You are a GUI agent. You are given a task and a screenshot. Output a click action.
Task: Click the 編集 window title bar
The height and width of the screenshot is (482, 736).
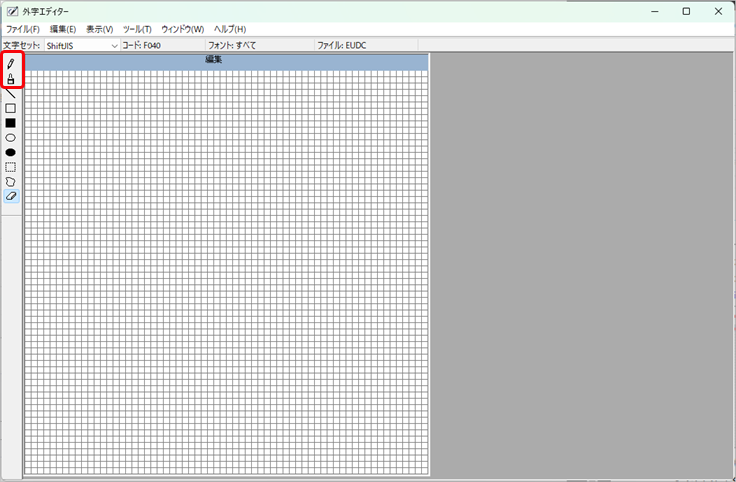214,61
